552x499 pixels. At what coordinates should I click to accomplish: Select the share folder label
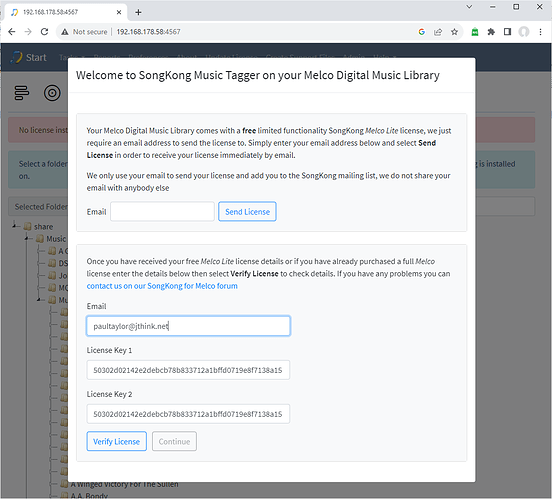[x=43, y=226]
